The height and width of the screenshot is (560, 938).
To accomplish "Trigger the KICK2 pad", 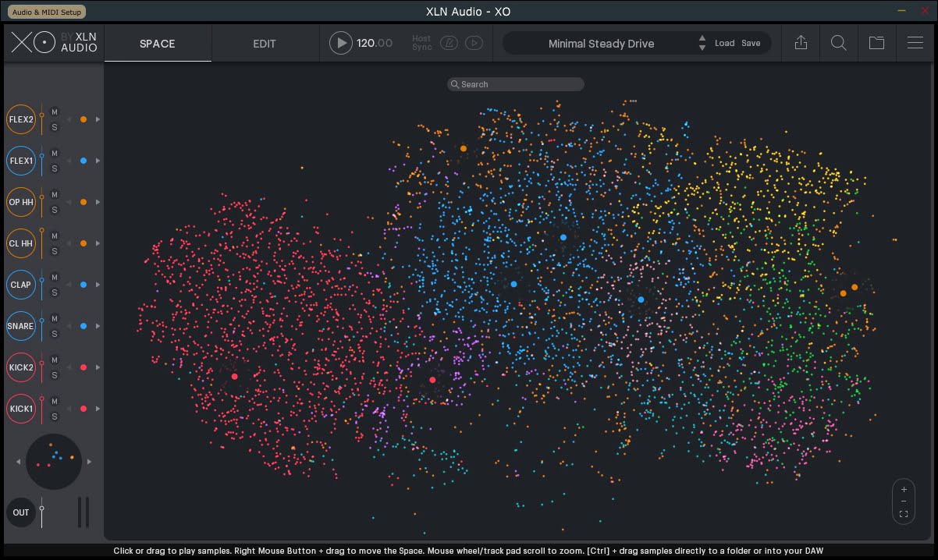I will [21, 367].
